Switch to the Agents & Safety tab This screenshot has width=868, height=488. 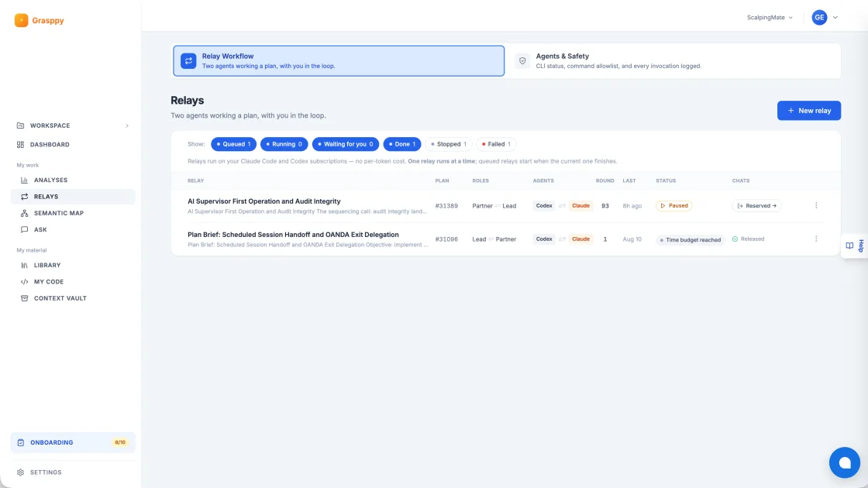pyautogui.click(x=673, y=61)
